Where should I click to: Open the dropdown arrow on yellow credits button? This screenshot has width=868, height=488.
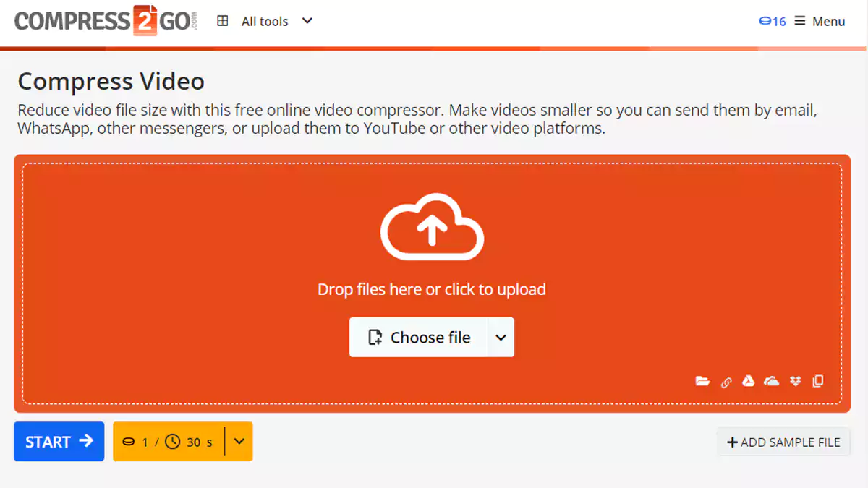239,442
